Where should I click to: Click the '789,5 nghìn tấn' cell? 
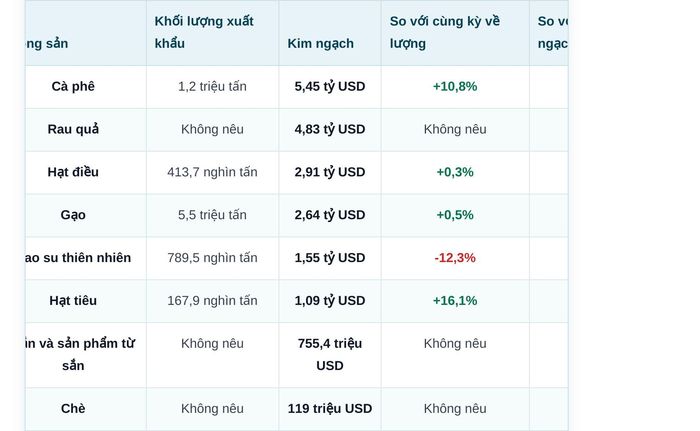tap(212, 258)
